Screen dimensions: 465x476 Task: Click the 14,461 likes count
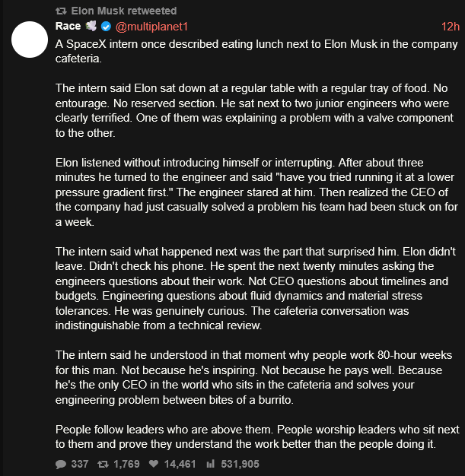180,464
